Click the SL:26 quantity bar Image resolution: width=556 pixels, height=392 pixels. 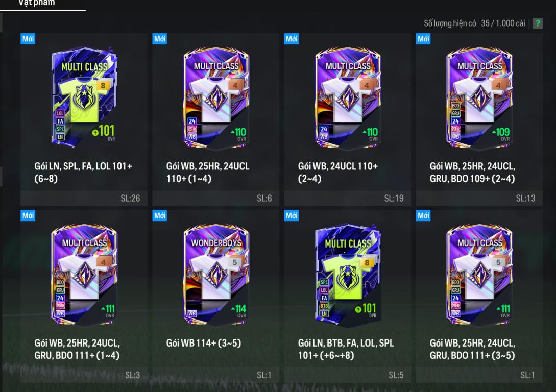pyautogui.click(x=84, y=198)
